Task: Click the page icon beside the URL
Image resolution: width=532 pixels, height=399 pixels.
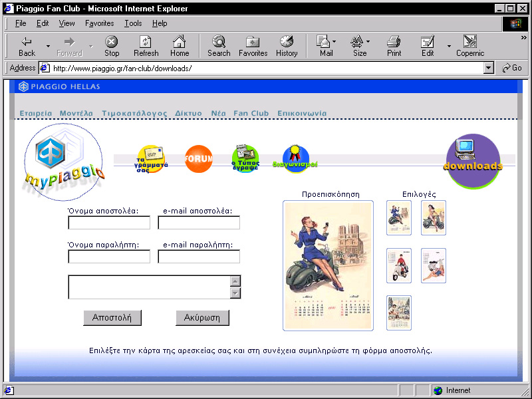Action: point(45,68)
